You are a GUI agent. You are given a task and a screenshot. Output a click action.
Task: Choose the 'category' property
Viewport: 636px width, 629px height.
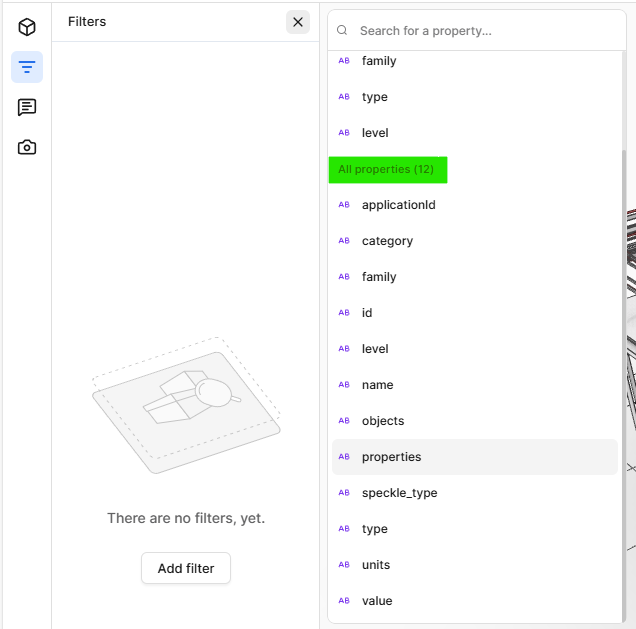click(x=387, y=241)
